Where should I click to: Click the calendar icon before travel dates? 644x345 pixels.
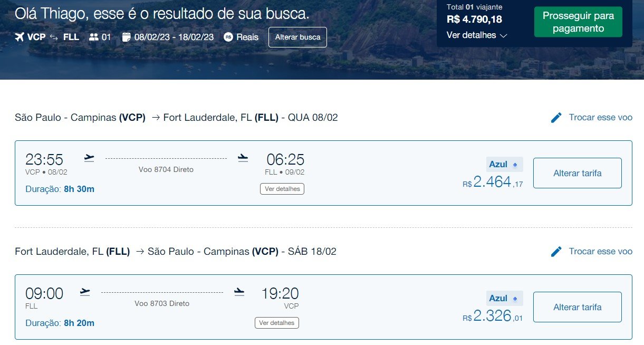[x=126, y=37]
